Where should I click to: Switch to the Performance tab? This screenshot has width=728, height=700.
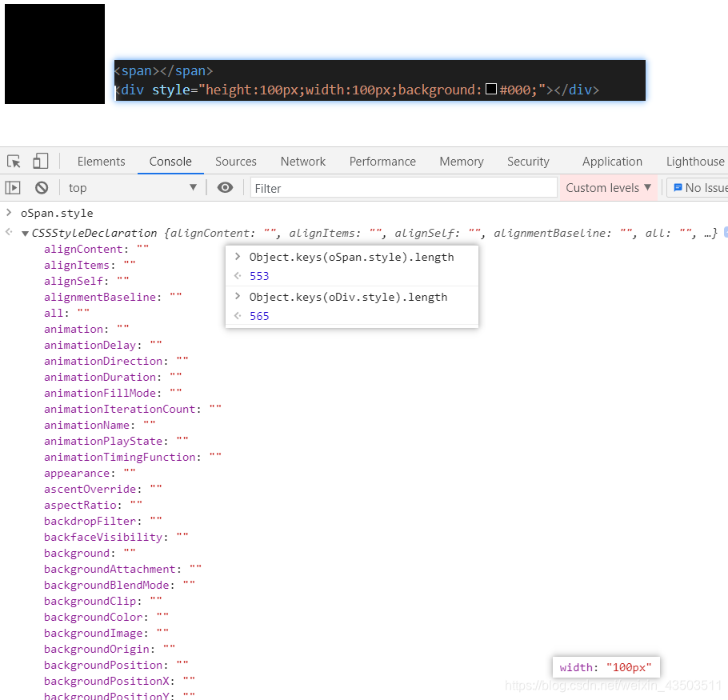(382, 161)
